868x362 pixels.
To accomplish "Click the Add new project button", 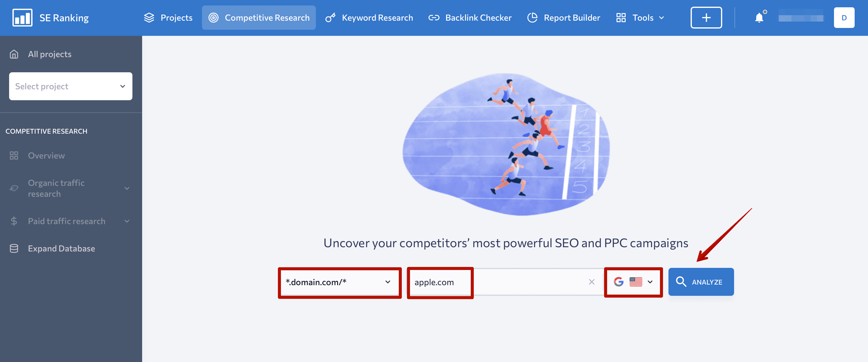I will 706,17.
